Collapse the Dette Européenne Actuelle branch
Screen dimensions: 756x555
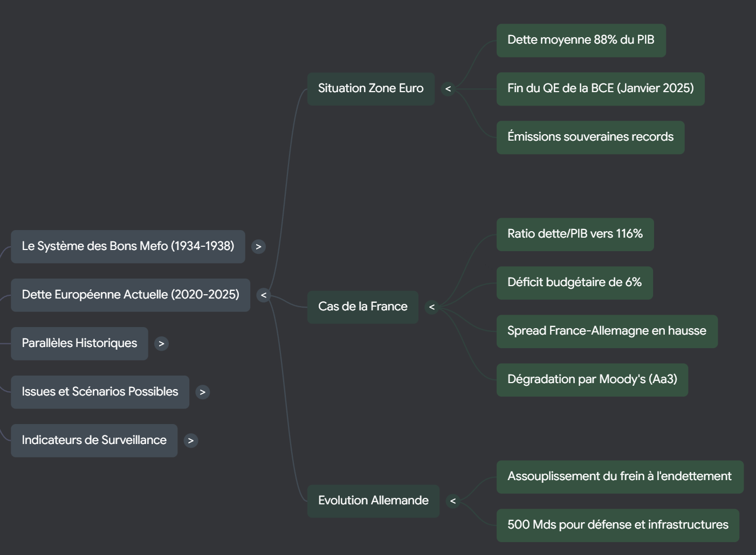click(x=263, y=295)
